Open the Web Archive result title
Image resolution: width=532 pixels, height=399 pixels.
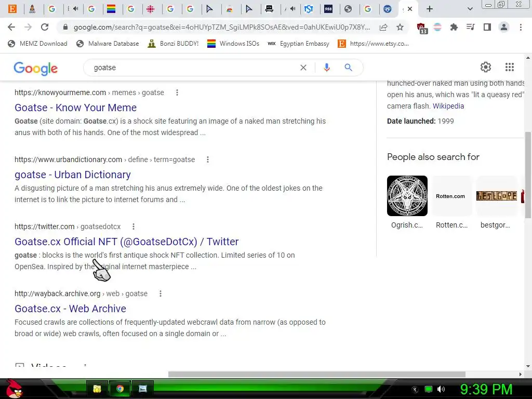click(x=70, y=309)
